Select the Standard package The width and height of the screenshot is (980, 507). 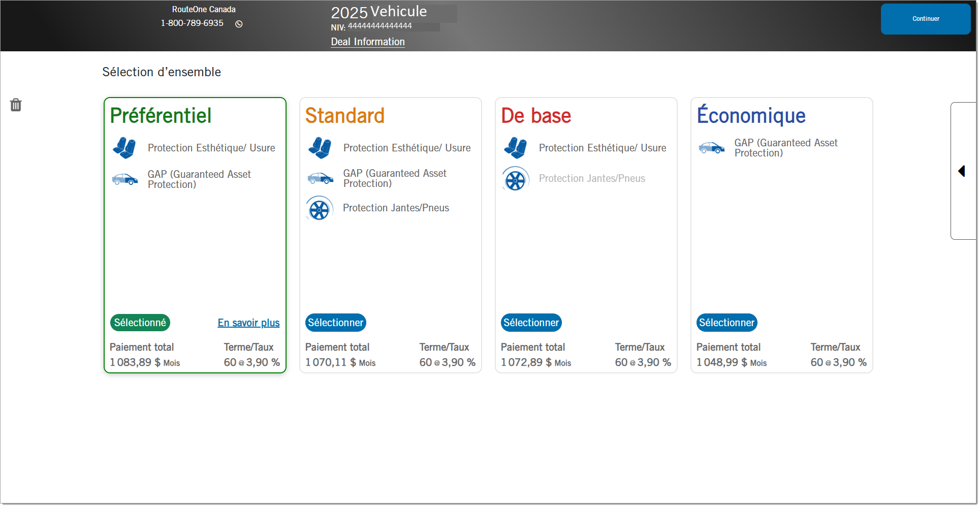pyautogui.click(x=335, y=323)
